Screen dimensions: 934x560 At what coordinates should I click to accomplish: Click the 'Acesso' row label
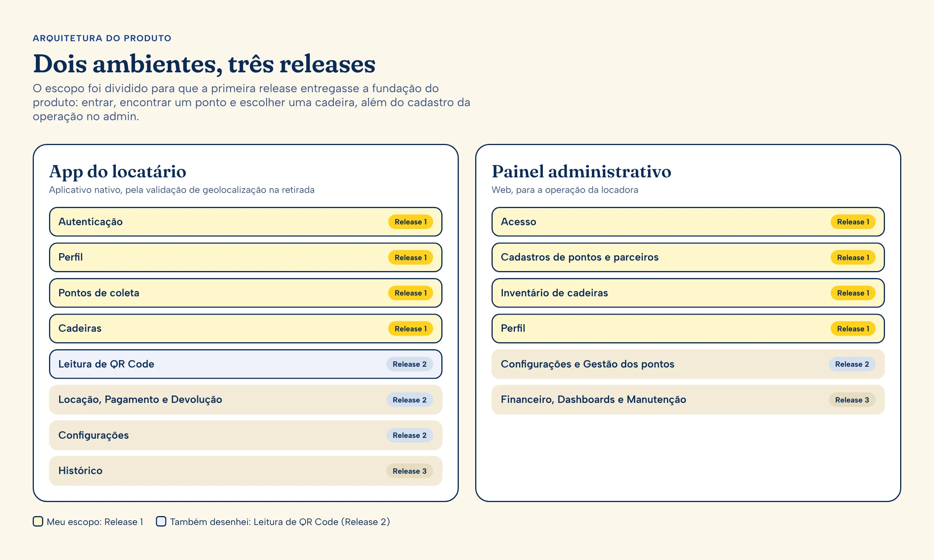[x=518, y=222]
